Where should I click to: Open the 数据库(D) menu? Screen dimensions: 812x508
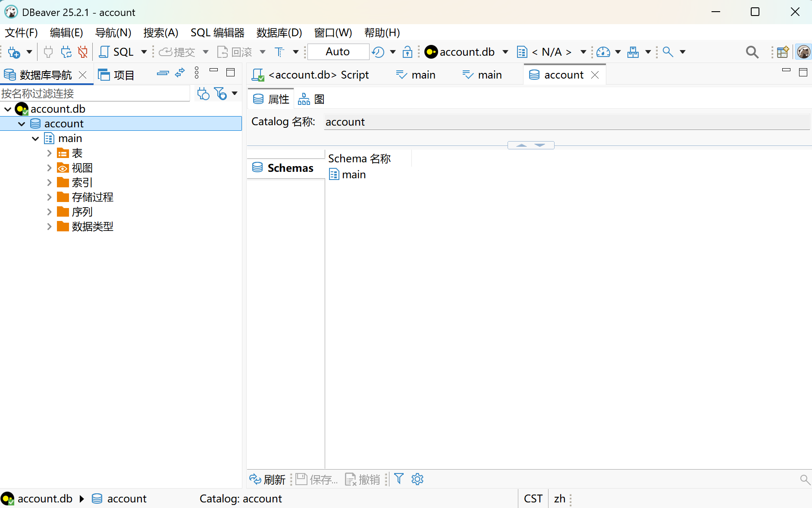click(279, 33)
